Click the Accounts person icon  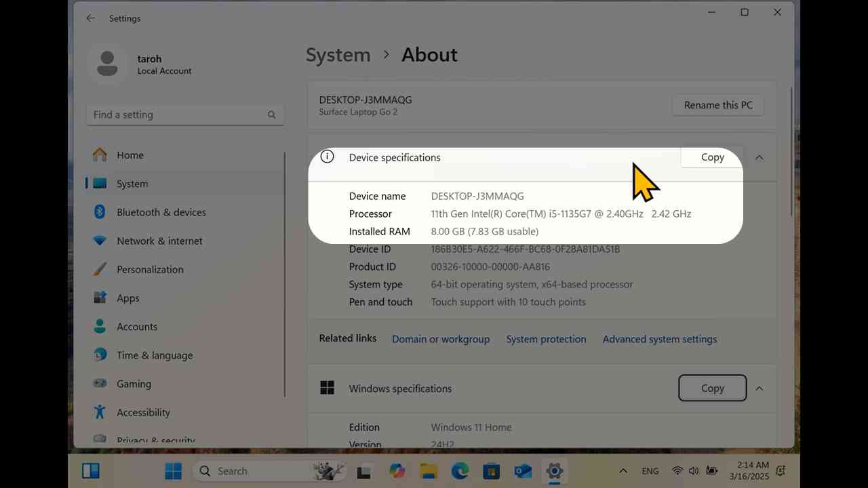pos(100,326)
